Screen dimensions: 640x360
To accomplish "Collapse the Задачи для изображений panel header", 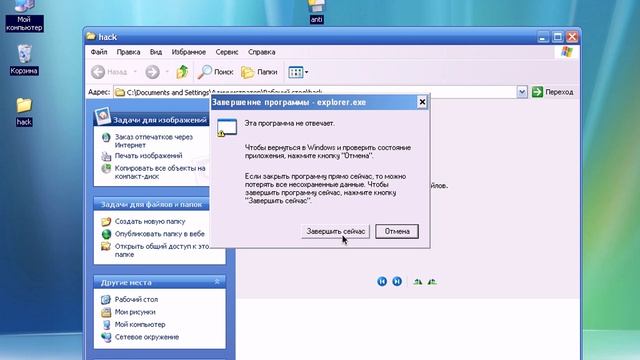I will pos(152,120).
